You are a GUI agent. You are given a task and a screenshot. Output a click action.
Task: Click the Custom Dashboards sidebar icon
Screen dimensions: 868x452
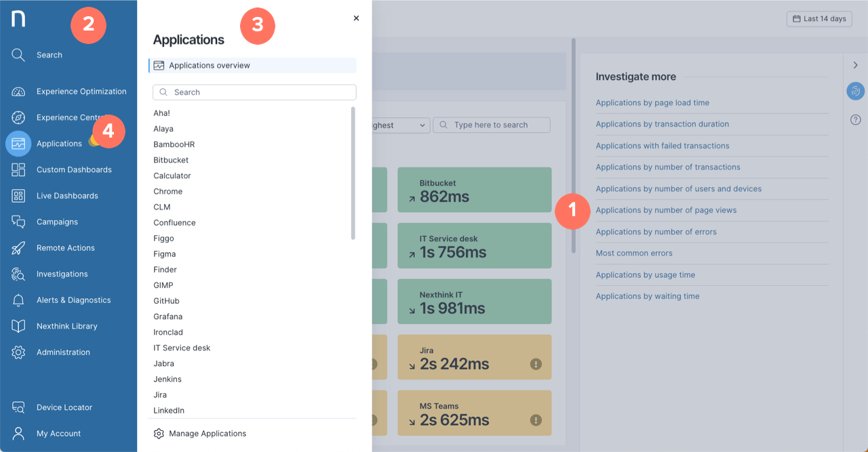pos(18,169)
